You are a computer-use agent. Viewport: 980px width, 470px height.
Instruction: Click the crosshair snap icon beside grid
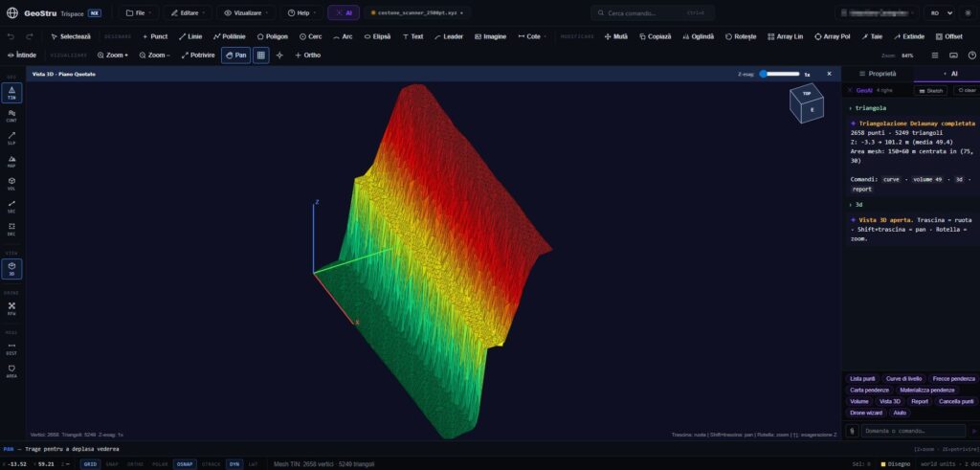pyautogui.click(x=279, y=55)
